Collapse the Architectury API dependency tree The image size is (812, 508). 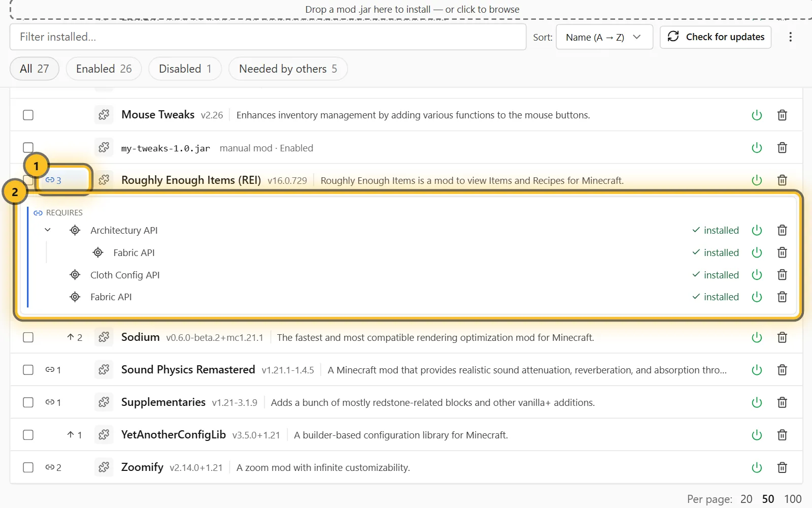[48, 230]
